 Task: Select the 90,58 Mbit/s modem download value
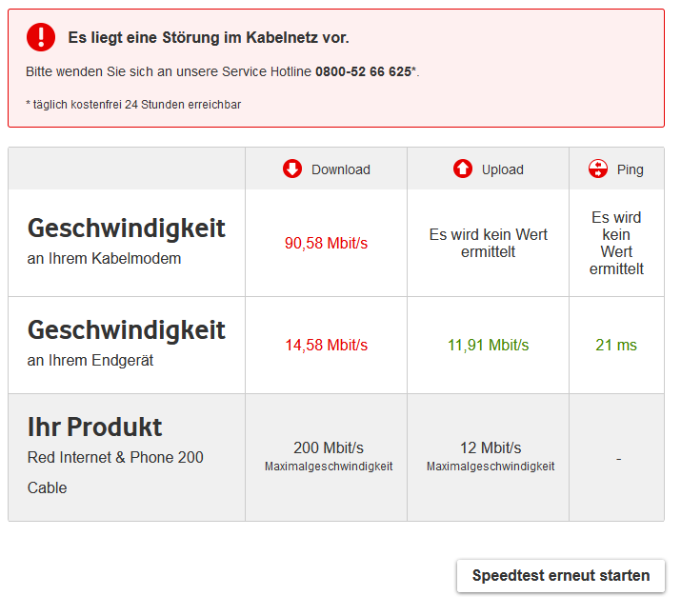(326, 243)
